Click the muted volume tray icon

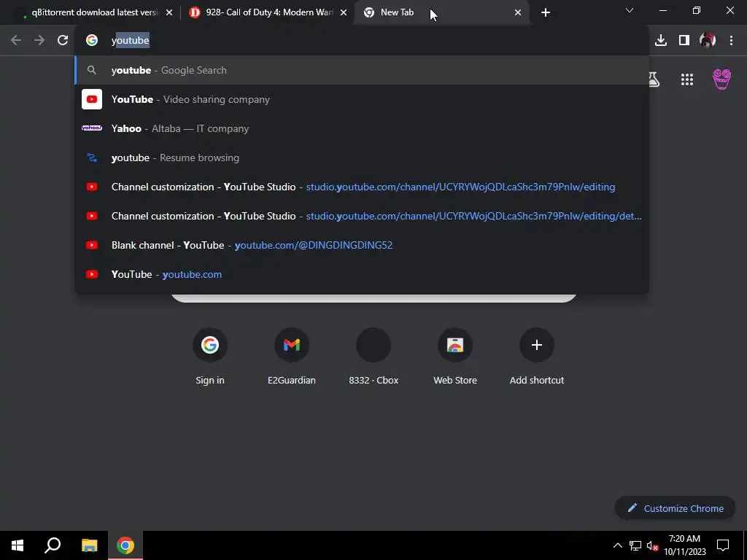[652, 545]
